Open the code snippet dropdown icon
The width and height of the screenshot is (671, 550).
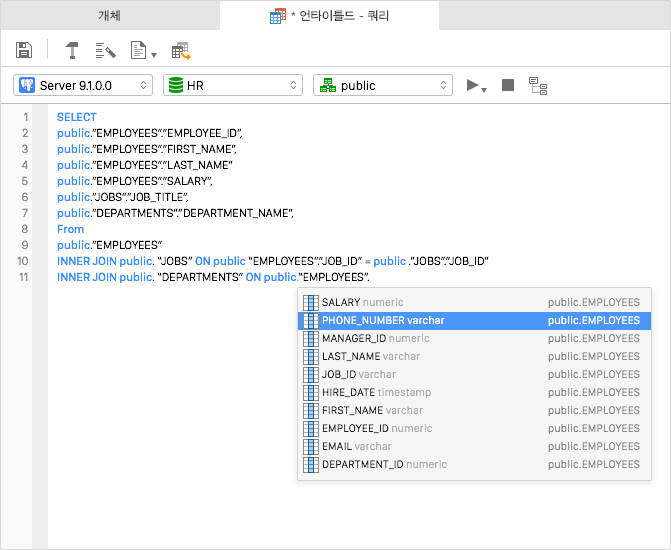tap(143, 50)
